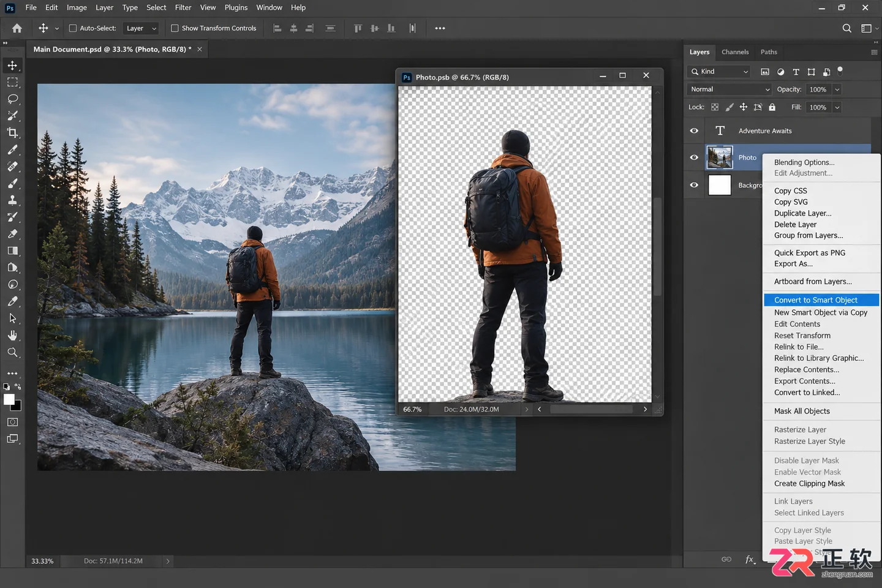Click the Photo layer thumbnail
The height and width of the screenshot is (588, 882).
point(720,157)
